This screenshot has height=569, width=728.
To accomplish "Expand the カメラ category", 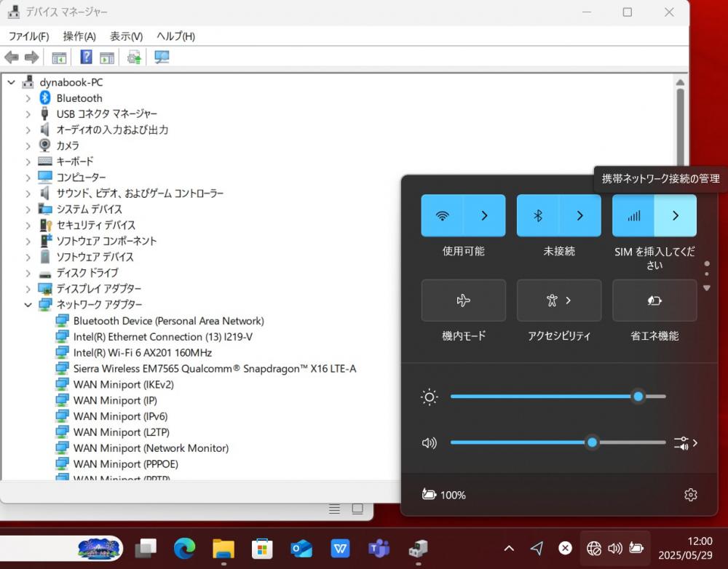I will click(28, 146).
